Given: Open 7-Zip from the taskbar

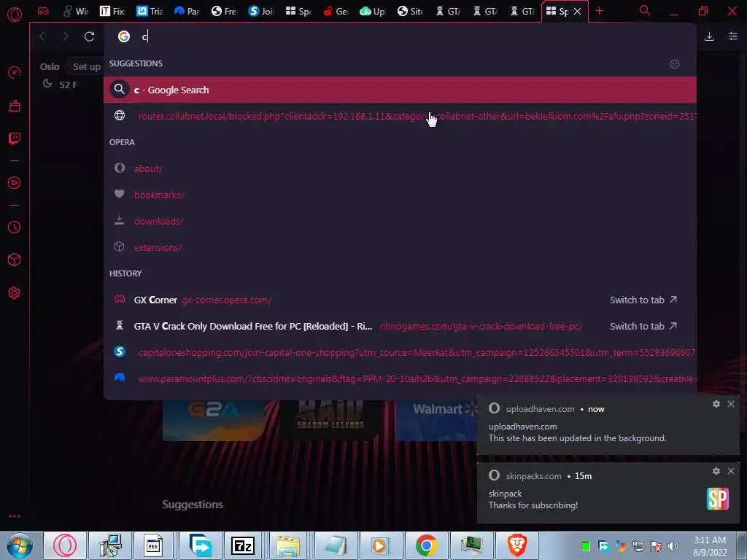Looking at the screenshot, I should tap(243, 545).
